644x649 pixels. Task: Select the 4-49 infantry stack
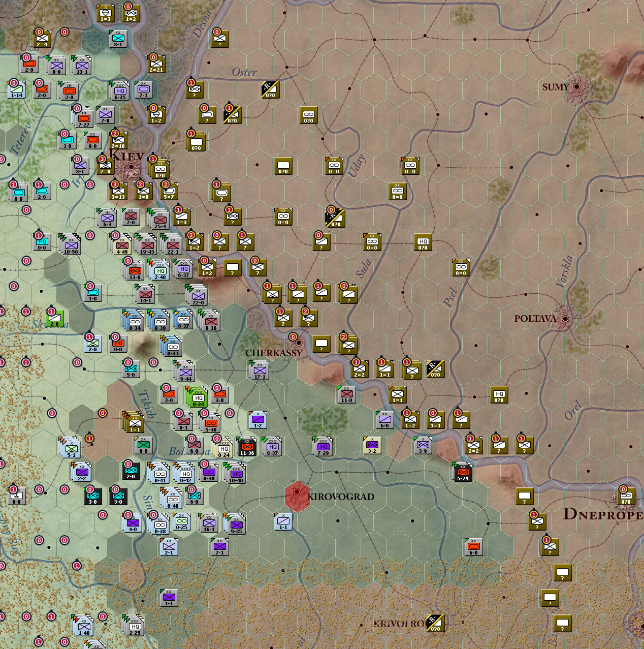121,244
